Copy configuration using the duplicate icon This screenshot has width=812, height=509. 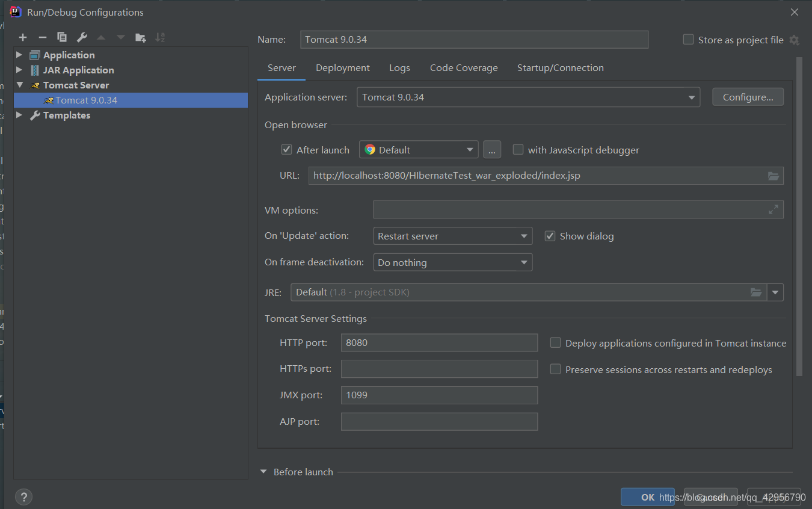(62, 37)
